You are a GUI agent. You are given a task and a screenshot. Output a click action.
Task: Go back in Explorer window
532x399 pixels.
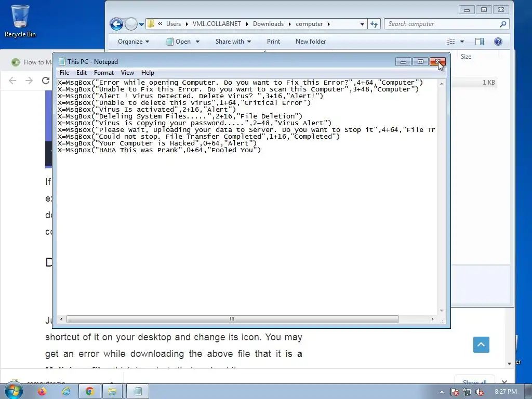point(116,24)
